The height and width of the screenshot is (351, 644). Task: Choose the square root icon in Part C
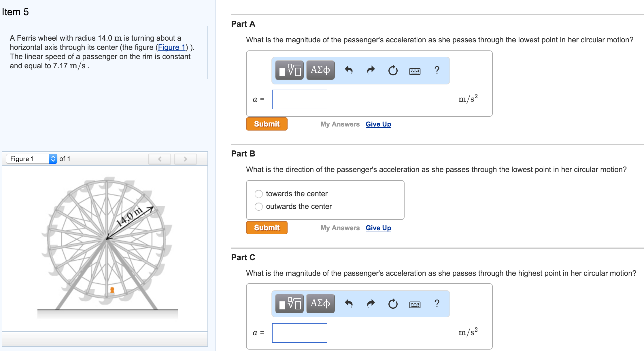(289, 303)
